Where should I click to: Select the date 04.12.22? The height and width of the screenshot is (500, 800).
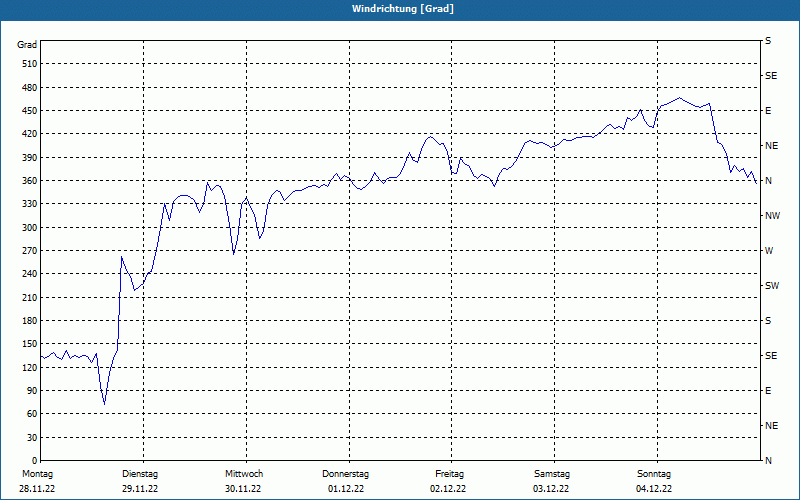pyautogui.click(x=654, y=489)
